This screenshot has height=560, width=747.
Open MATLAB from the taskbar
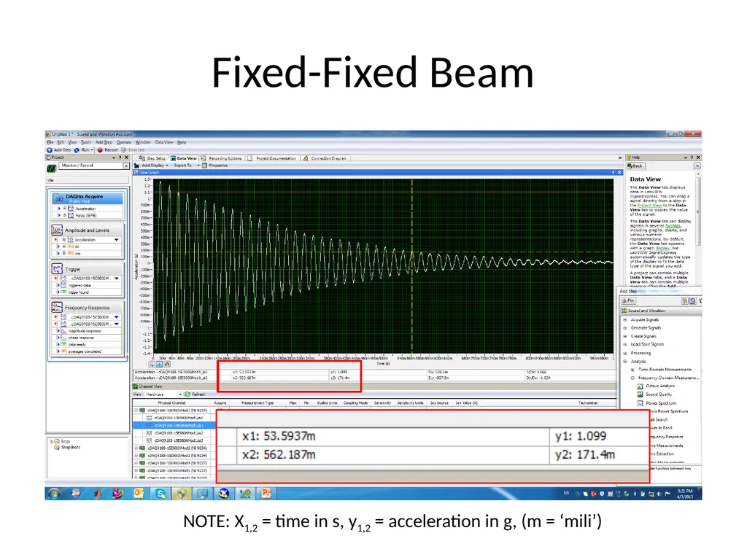pyautogui.click(x=97, y=494)
